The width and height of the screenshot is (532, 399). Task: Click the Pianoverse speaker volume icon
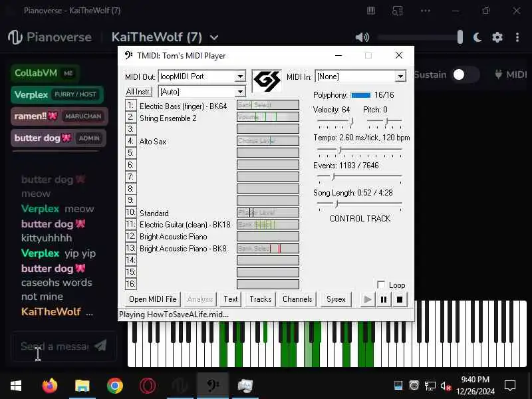(x=362, y=37)
